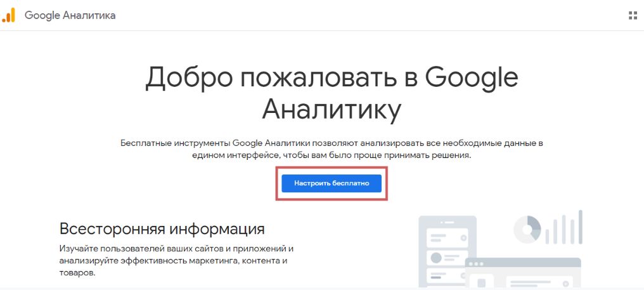This screenshot has height=290, width=644.
Task: Click the round avatar in the phone mockup
Action: [x=435, y=258]
